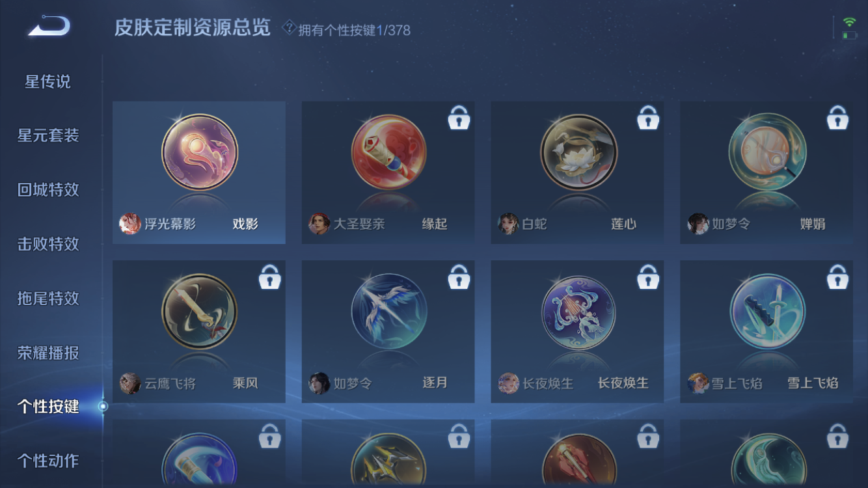Click the 云鹰飞将 hero avatar
The width and height of the screenshot is (868, 488).
(x=130, y=383)
